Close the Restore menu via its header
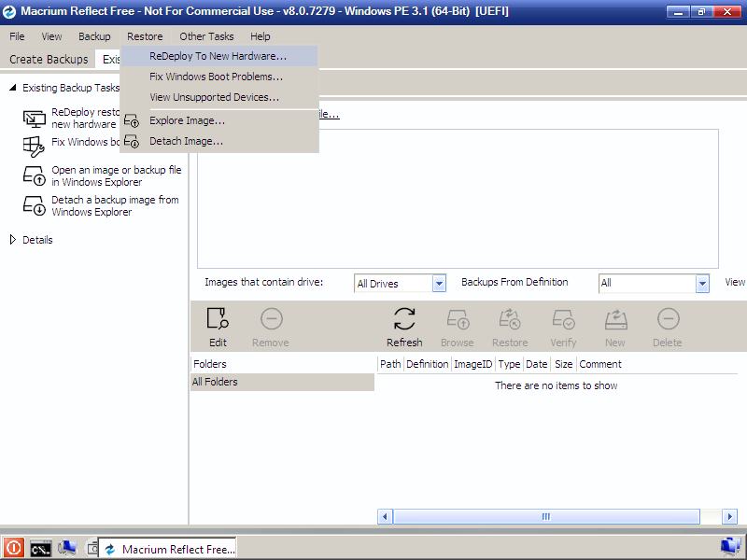747x560 pixels. click(145, 36)
